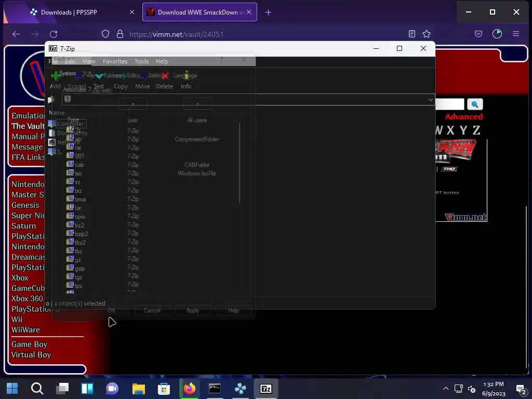This screenshot has height=399, width=532.
Task: Open the Favorites menu in 7-Zip
Action: (115, 61)
